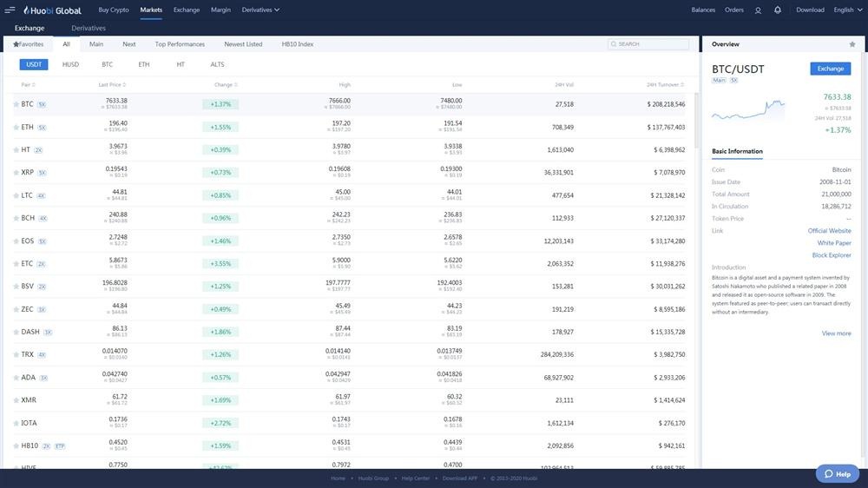The image size is (868, 488).
Task: Toggle favorite star for XMR row
Action: [x=16, y=400]
